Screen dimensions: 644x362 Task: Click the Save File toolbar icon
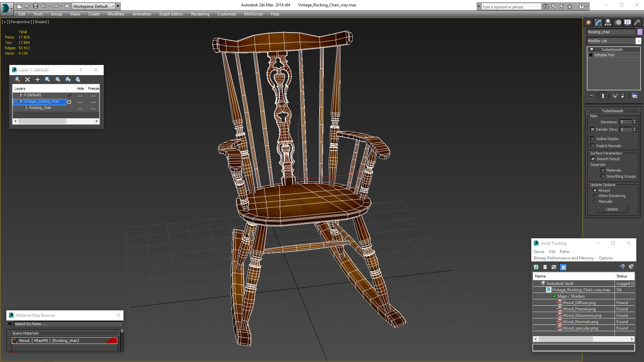[x=36, y=6]
